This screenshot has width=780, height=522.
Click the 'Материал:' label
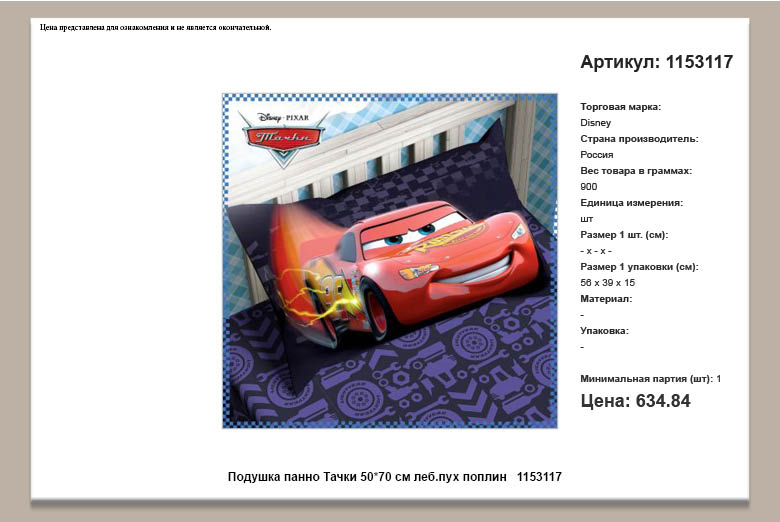coord(606,299)
